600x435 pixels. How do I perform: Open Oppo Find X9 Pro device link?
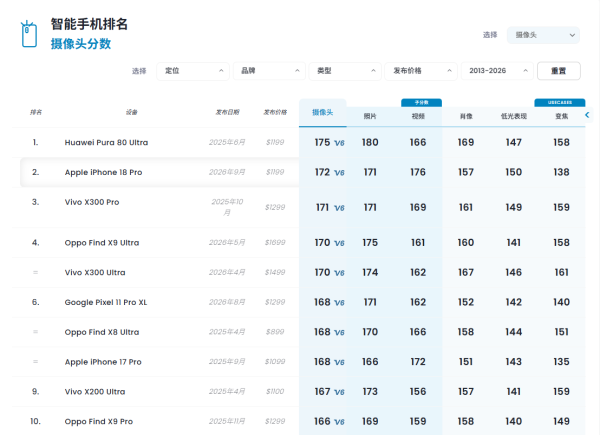99,422
